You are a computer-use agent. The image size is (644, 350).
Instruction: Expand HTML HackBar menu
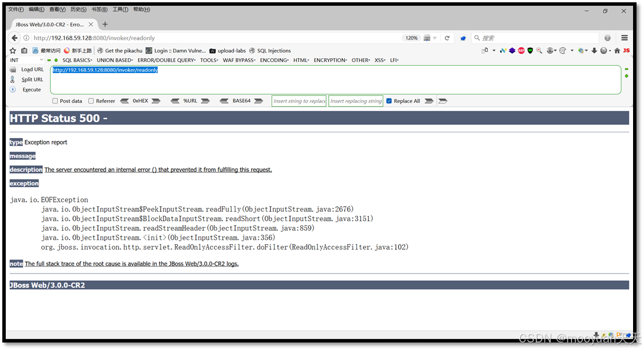pos(302,60)
